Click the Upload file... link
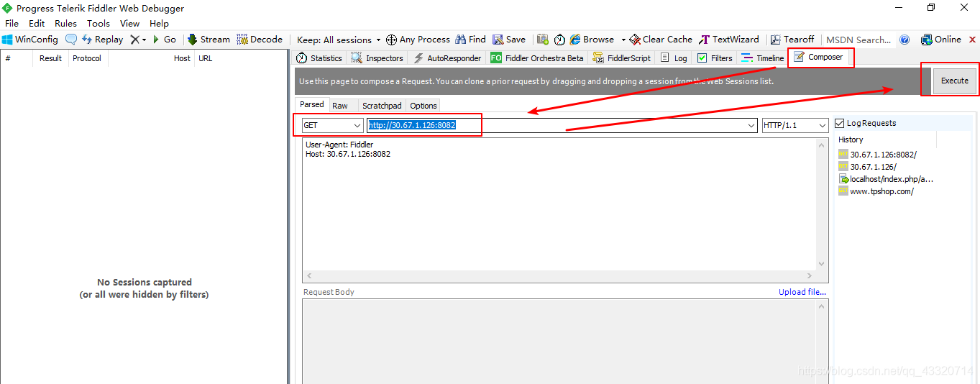 pos(802,292)
